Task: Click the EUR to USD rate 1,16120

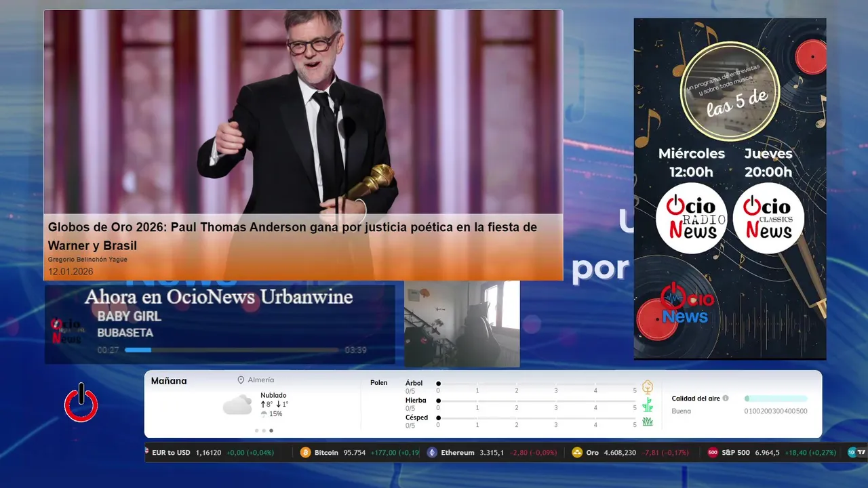Action: (x=208, y=453)
